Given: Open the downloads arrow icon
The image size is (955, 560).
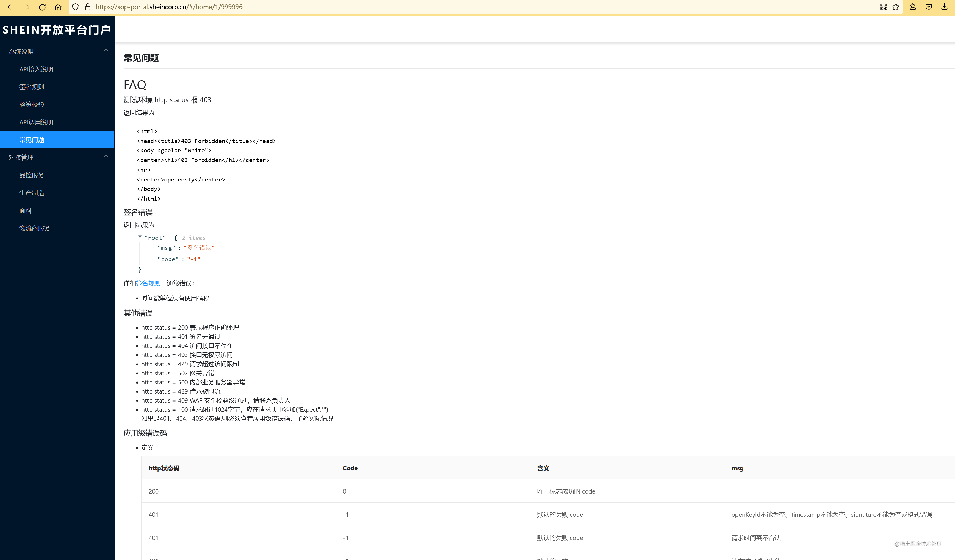Looking at the screenshot, I should click(x=944, y=7).
